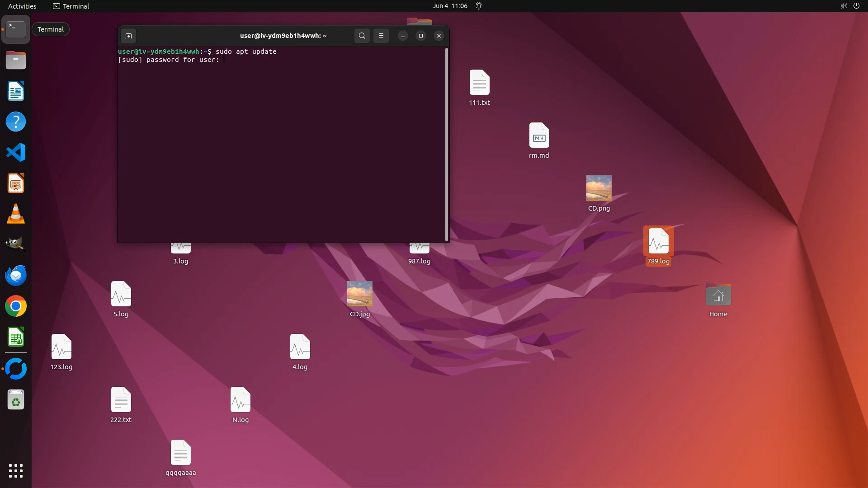Select the rm.md markdown file

click(539, 136)
